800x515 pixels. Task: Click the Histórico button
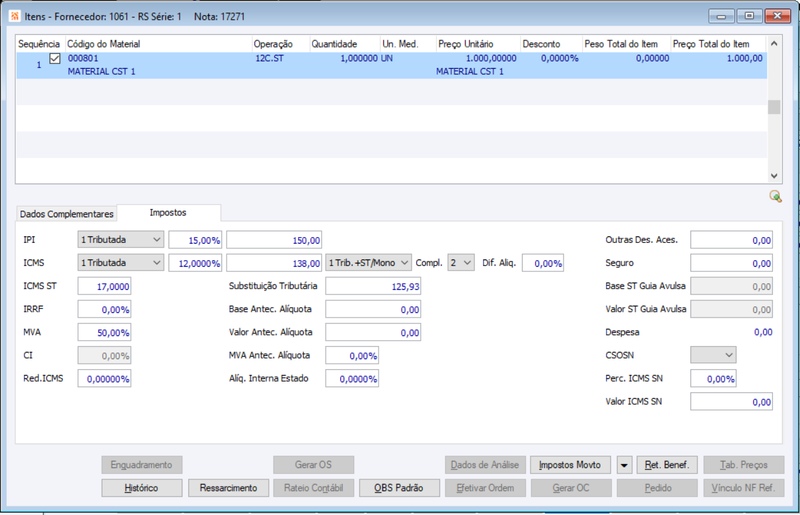click(141, 488)
